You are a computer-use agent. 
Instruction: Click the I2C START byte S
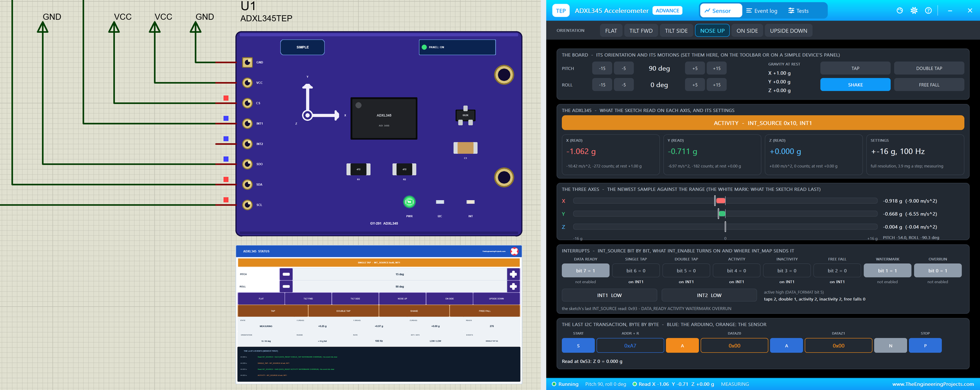pos(578,345)
